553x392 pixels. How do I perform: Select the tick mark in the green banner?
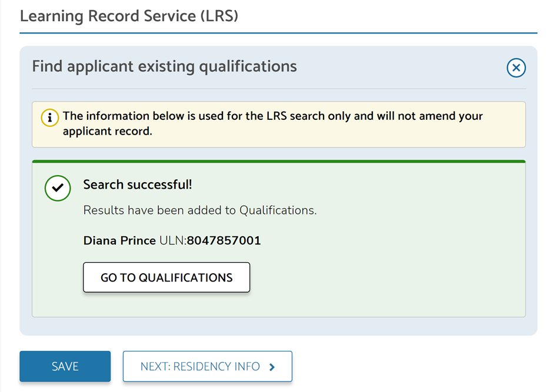click(x=57, y=188)
